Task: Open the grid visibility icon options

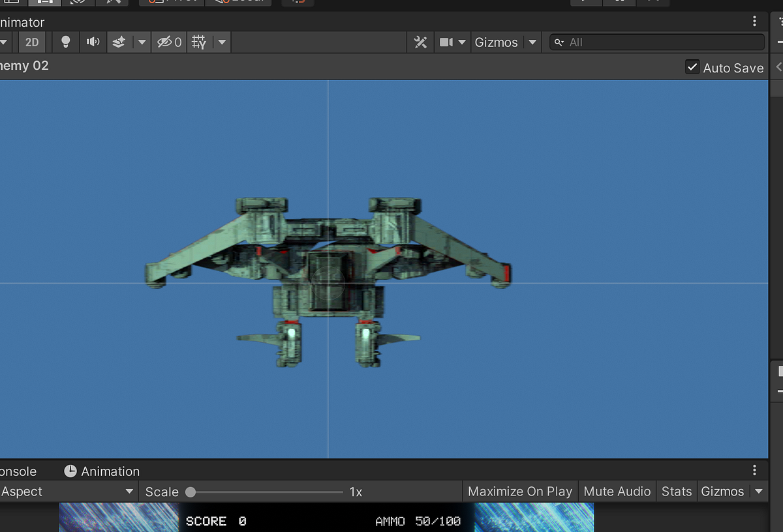Action: click(221, 42)
